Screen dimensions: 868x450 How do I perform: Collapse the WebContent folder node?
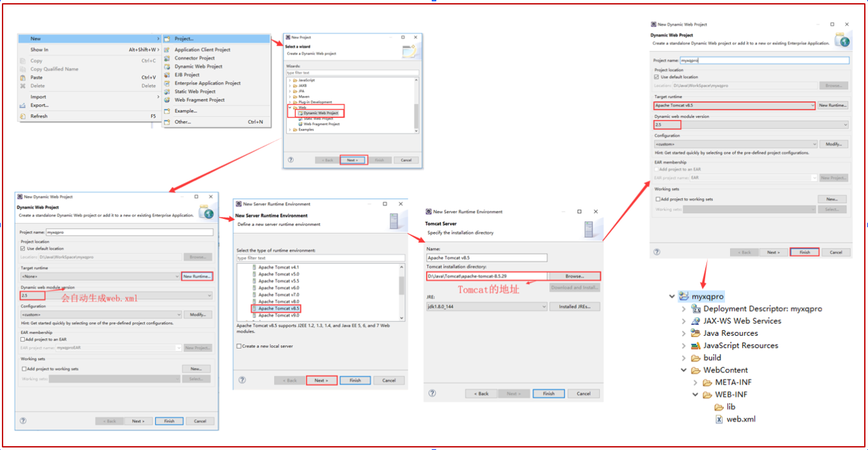(x=684, y=370)
